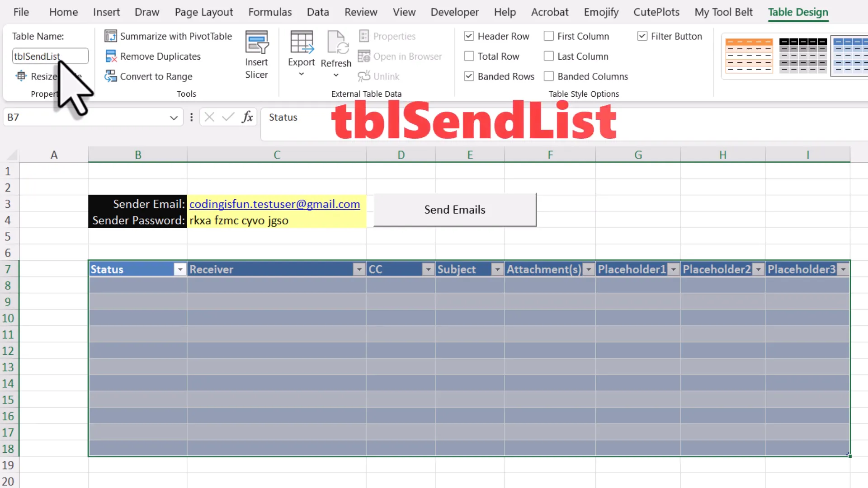Uncheck the Header Row checkbox
Screen dimensions: 868x488
tap(469, 36)
